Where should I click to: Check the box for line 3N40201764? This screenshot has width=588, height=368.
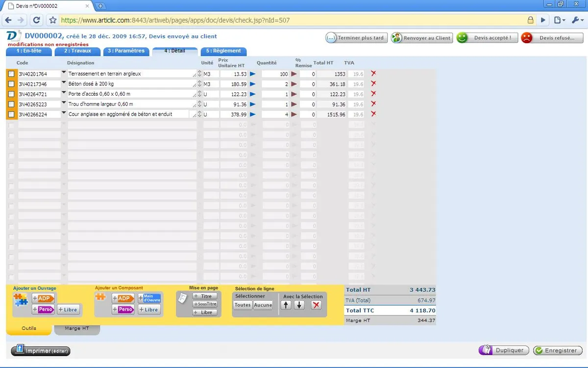[11, 74]
